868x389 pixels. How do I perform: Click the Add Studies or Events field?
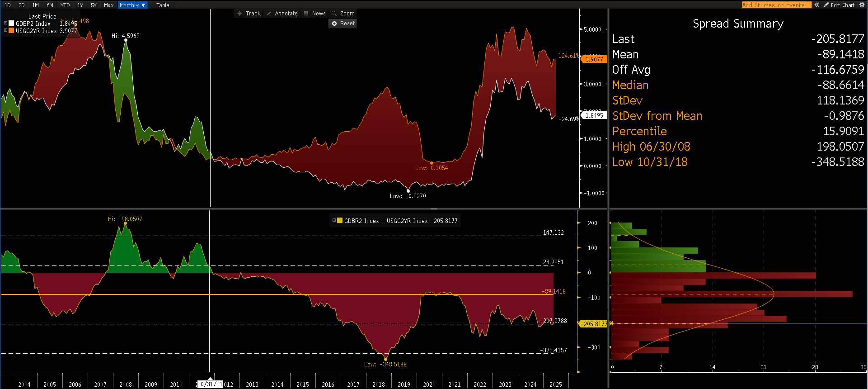776,5
